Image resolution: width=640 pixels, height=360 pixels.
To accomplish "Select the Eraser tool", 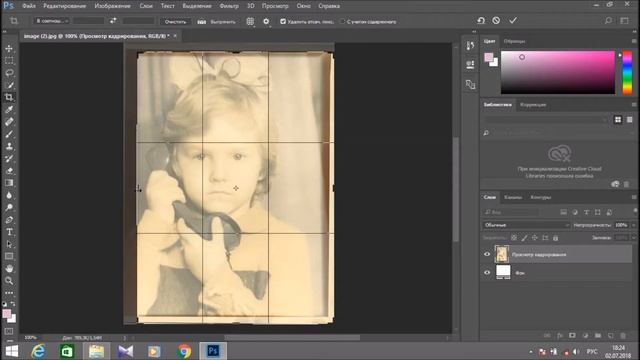I will (9, 171).
